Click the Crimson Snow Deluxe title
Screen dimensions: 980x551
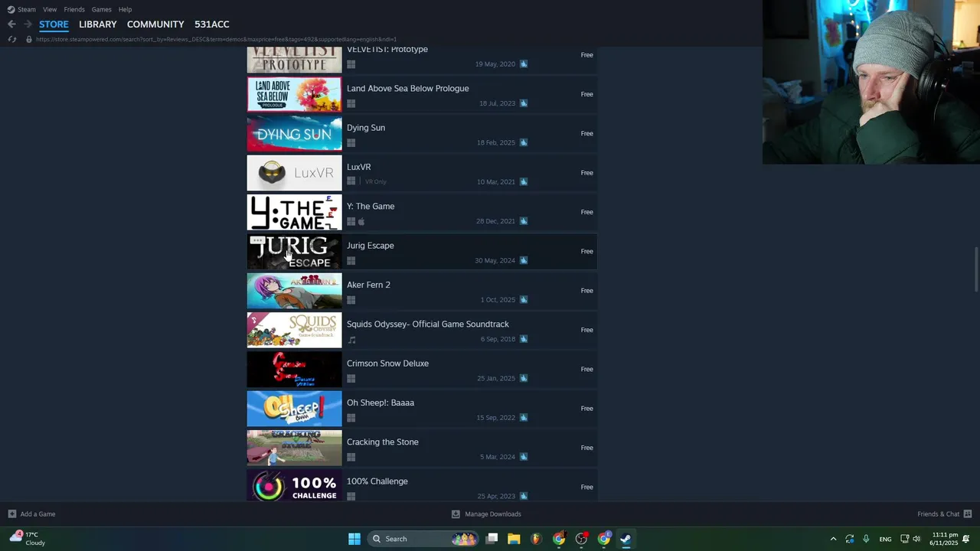[387, 364]
